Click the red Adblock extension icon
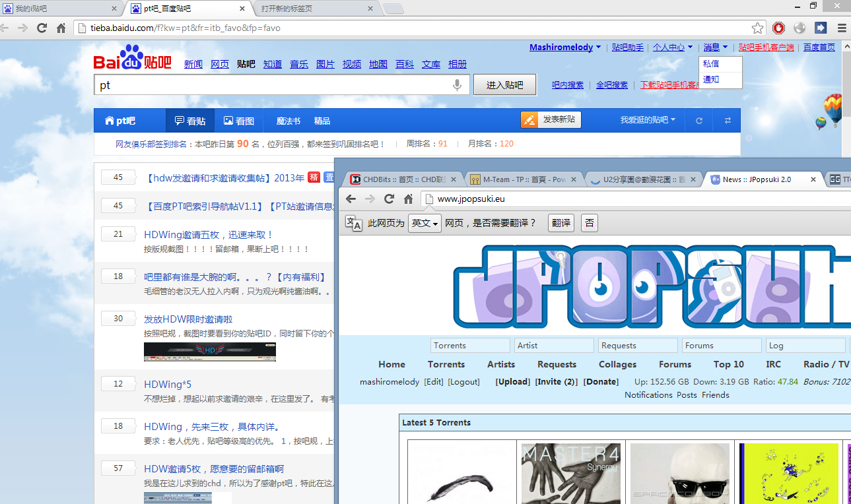The image size is (851, 504). [779, 28]
